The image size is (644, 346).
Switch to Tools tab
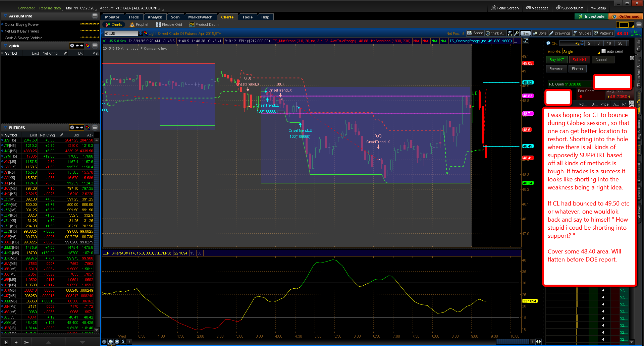248,17
